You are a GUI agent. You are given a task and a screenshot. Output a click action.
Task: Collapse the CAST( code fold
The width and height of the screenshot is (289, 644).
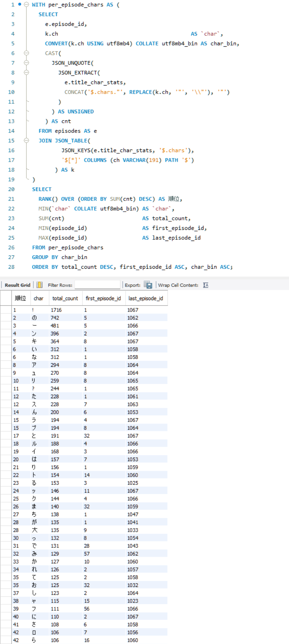(26, 53)
